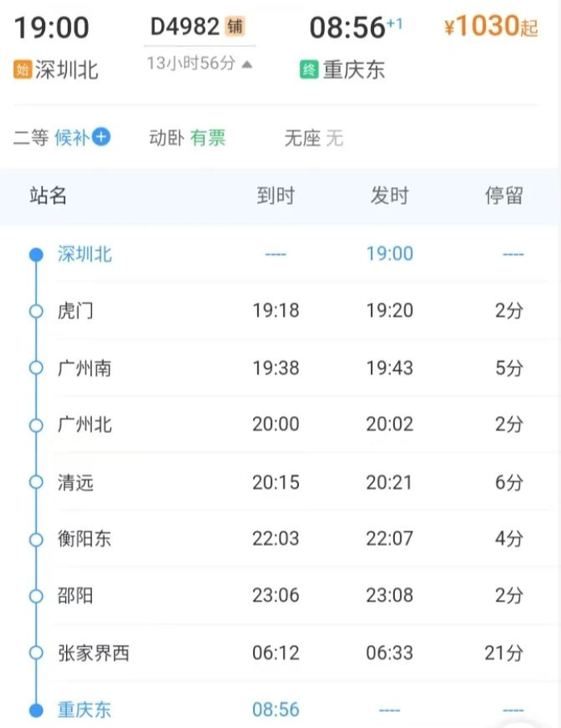The height and width of the screenshot is (728, 561).
Task: Collapse the 13小时56分 duration arrow
Action: click(x=247, y=64)
